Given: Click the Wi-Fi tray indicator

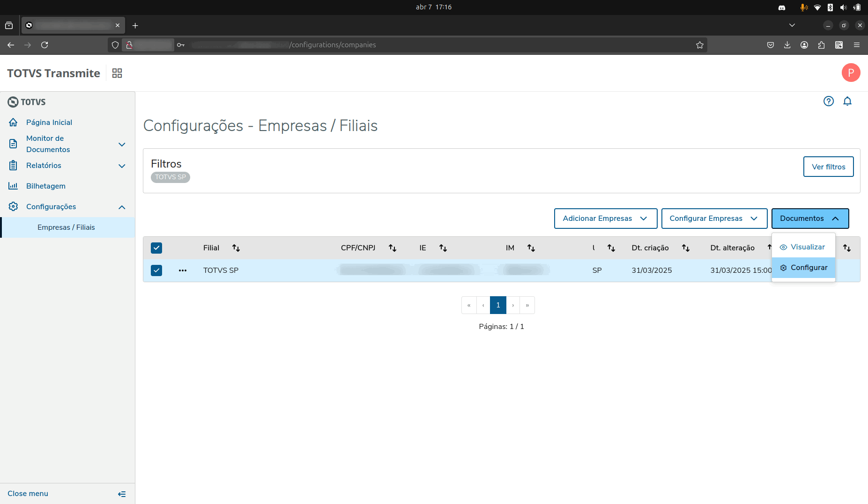Looking at the screenshot, I should pyautogui.click(x=817, y=7).
